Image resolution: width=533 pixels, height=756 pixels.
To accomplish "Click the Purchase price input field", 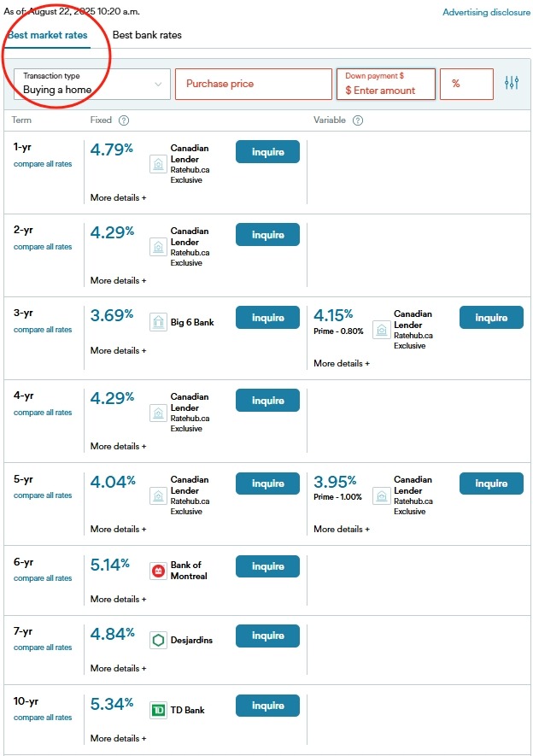I will pos(254,84).
